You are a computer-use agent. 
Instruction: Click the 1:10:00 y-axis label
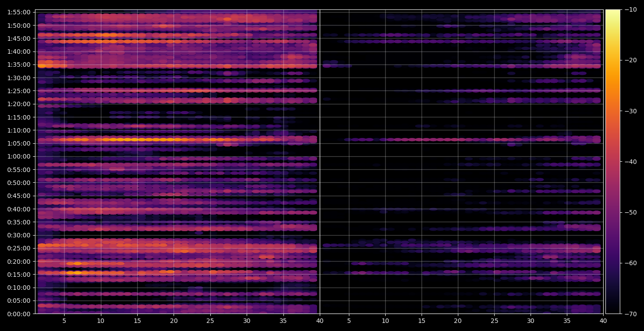pos(19,130)
